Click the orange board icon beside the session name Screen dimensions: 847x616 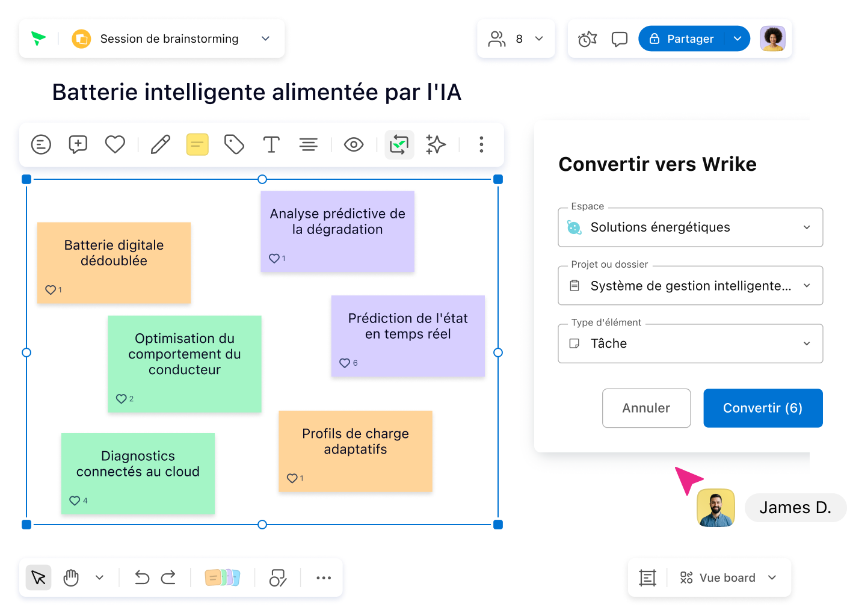81,38
